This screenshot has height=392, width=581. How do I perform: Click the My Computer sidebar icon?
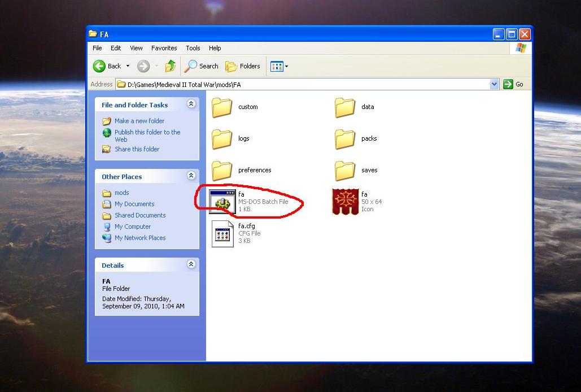click(x=107, y=227)
